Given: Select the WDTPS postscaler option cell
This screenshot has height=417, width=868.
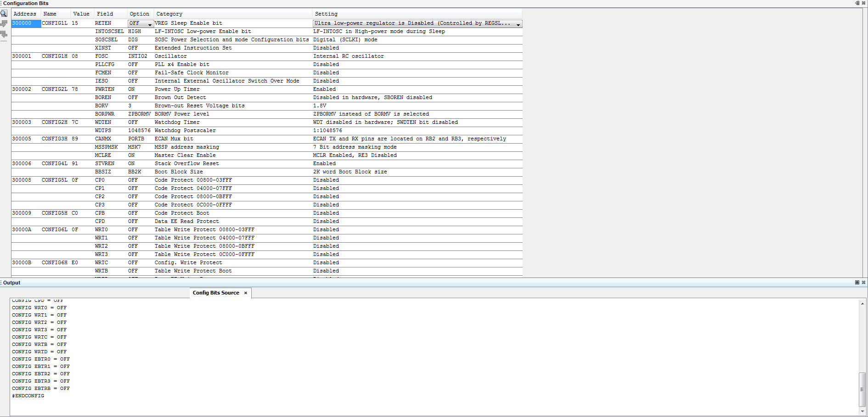Looking at the screenshot, I should click(x=139, y=131).
